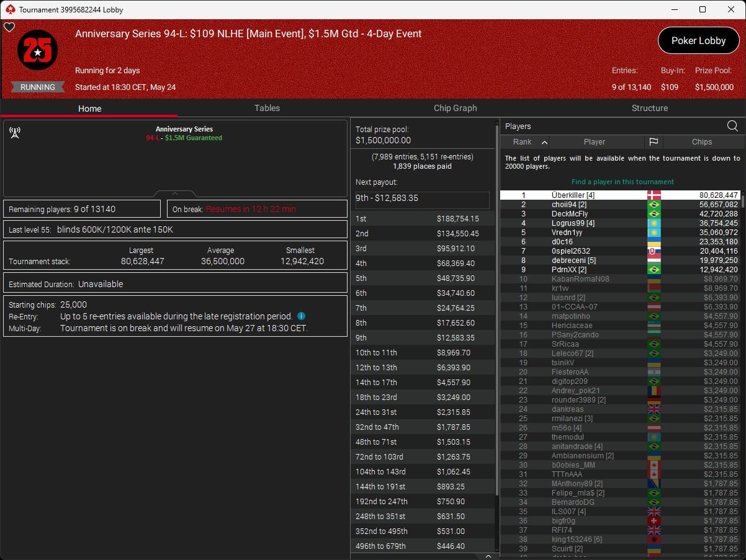Click the 25th anniversary tournament logo

point(37,51)
